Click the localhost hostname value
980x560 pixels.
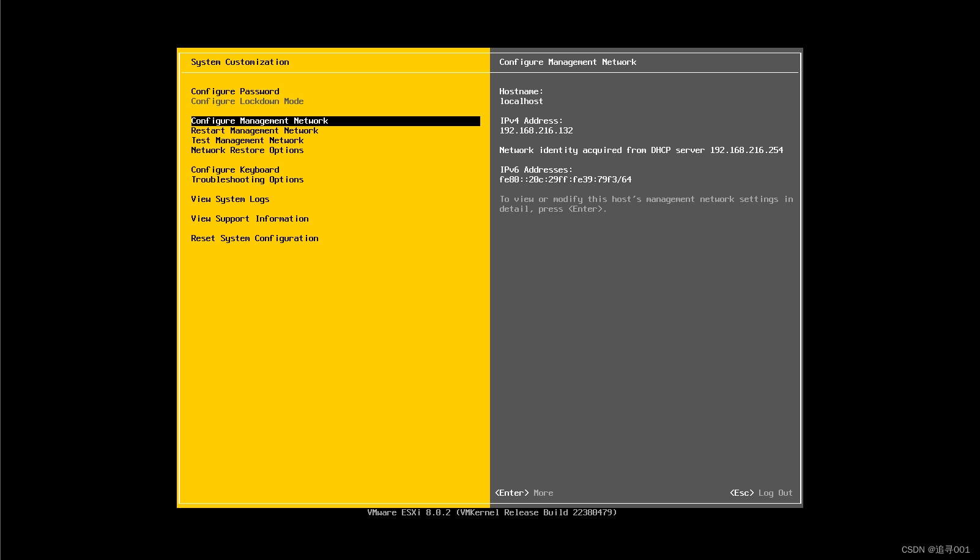point(521,102)
